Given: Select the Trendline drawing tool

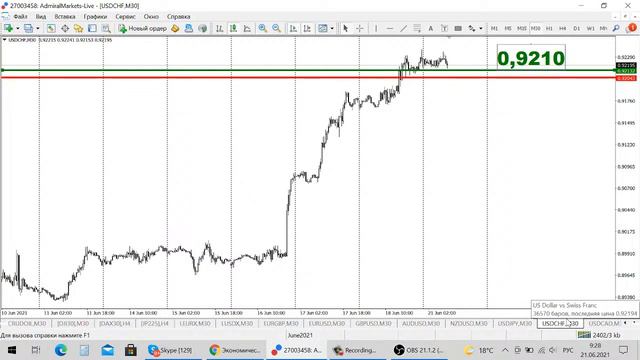Looking at the screenshot, I should (403, 28).
